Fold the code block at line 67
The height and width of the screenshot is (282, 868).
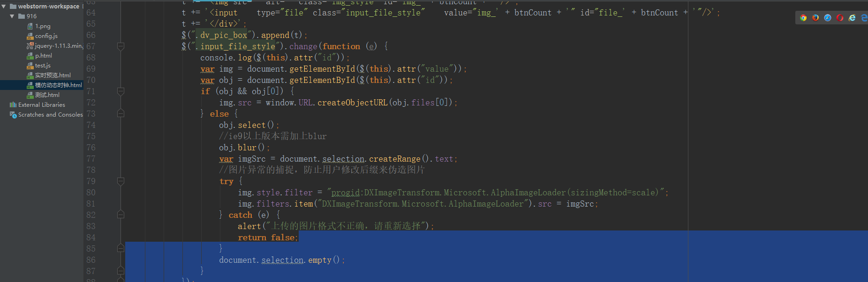pos(121,46)
